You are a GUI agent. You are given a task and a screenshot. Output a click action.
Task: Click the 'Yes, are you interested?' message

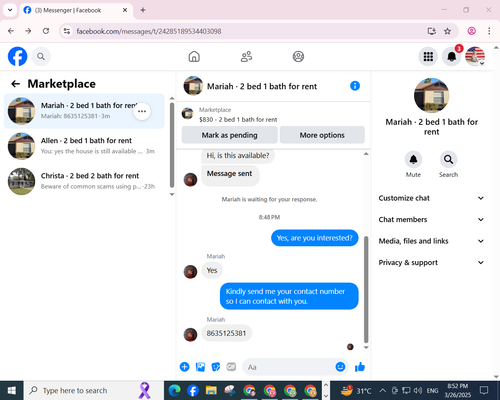(x=314, y=238)
